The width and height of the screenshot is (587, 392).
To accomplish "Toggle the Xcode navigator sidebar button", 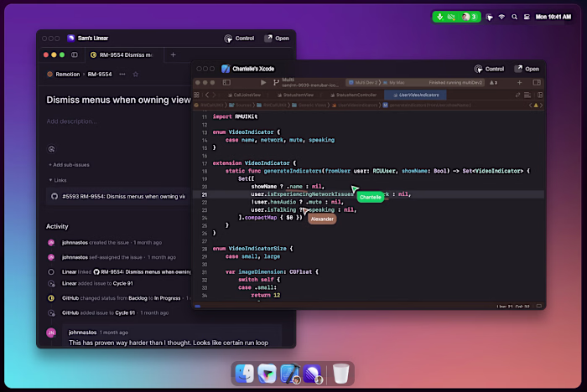I will pyautogui.click(x=226, y=82).
